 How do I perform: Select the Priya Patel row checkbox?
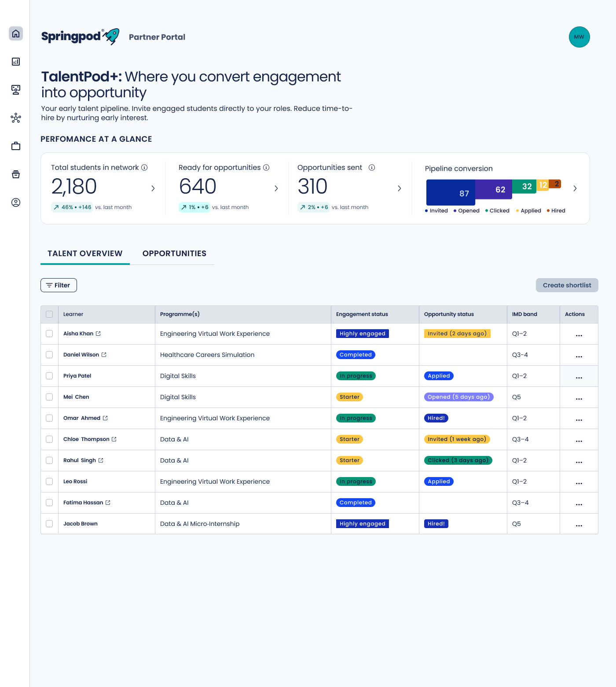click(x=49, y=376)
